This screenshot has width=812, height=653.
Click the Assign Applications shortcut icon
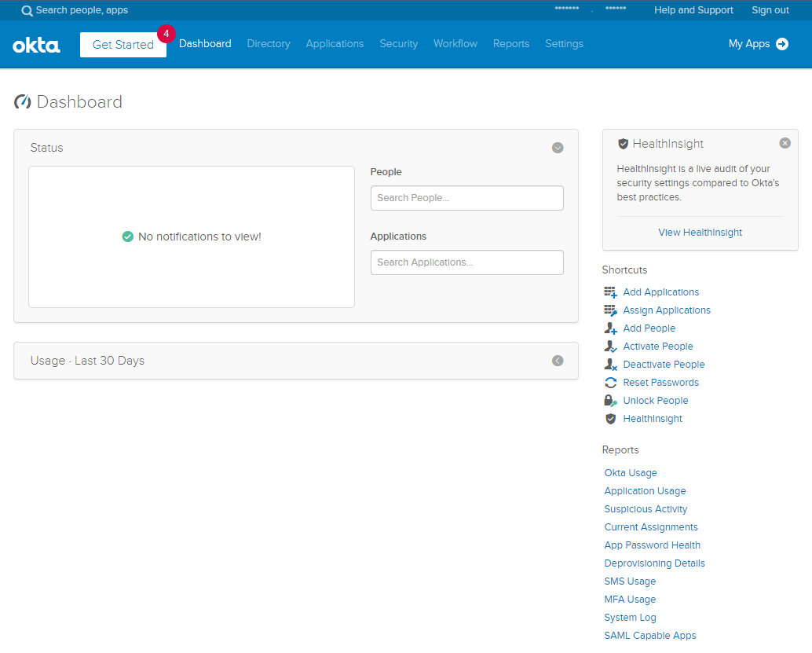[x=610, y=310]
